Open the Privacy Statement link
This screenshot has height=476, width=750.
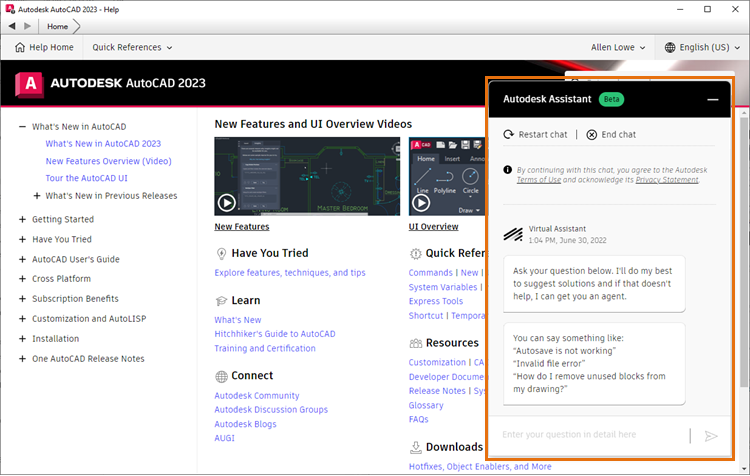[x=667, y=180]
